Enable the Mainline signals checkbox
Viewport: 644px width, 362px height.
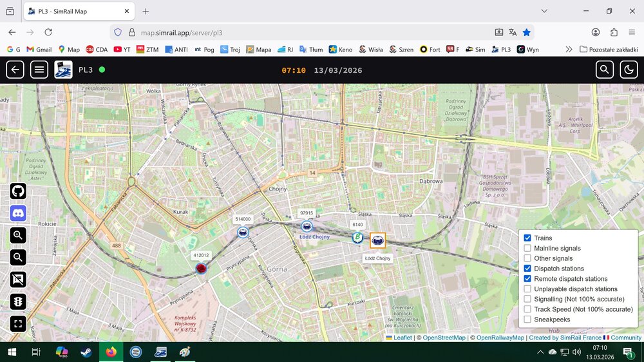click(x=527, y=249)
